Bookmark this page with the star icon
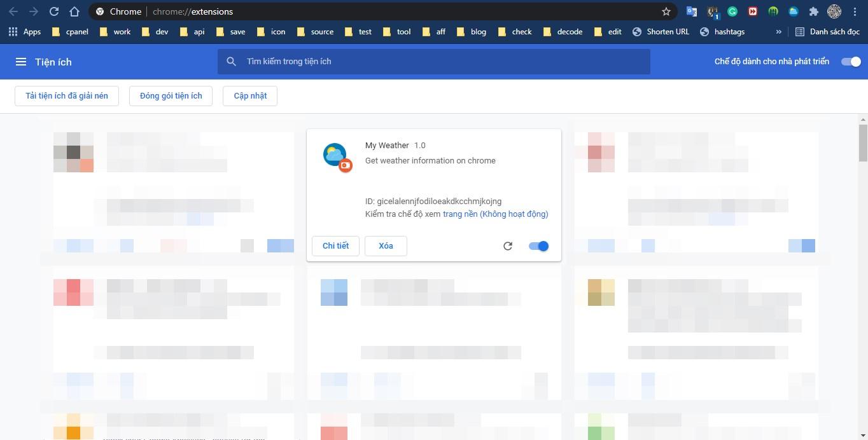The width and height of the screenshot is (868, 440). pos(666,11)
